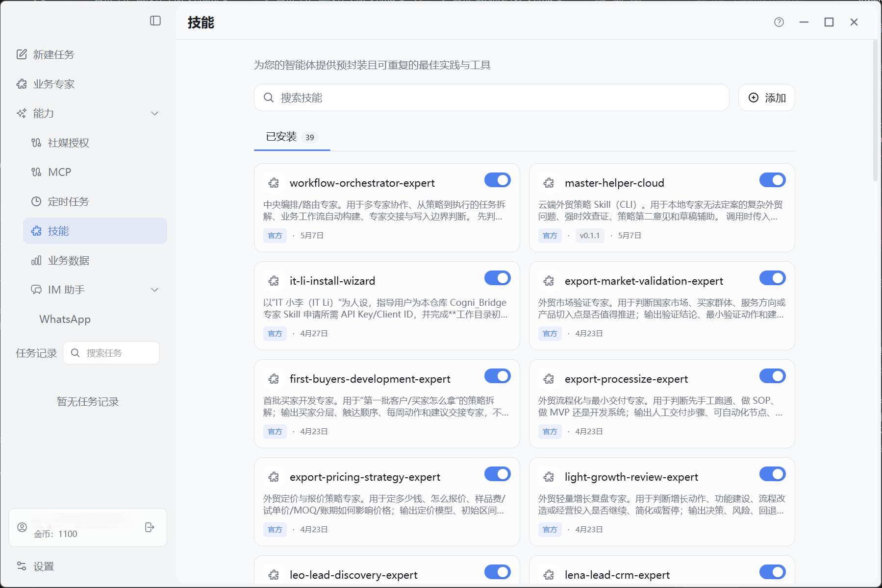Go to 业务专家 page
This screenshot has height=588, width=882.
pos(88,84)
